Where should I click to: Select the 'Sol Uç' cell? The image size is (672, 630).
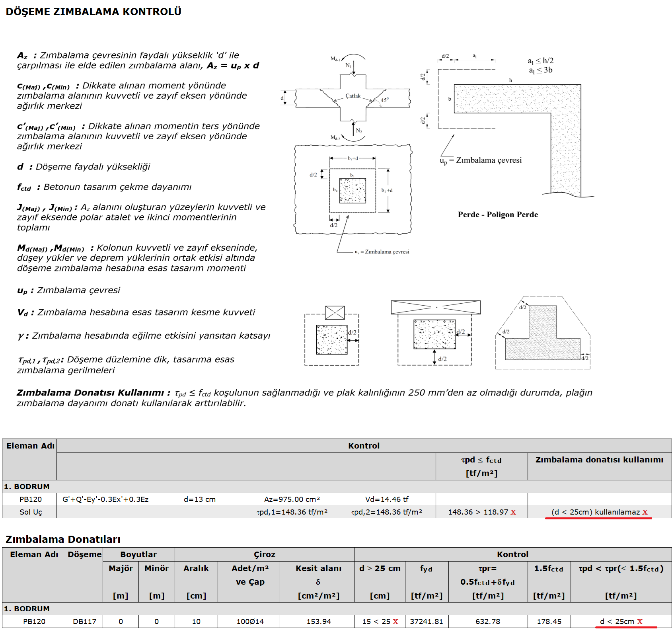(31, 512)
